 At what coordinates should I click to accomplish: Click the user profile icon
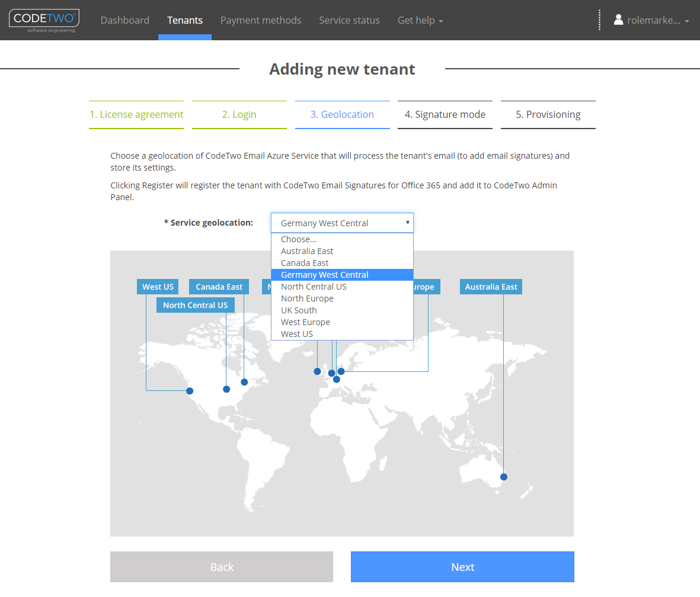click(618, 20)
